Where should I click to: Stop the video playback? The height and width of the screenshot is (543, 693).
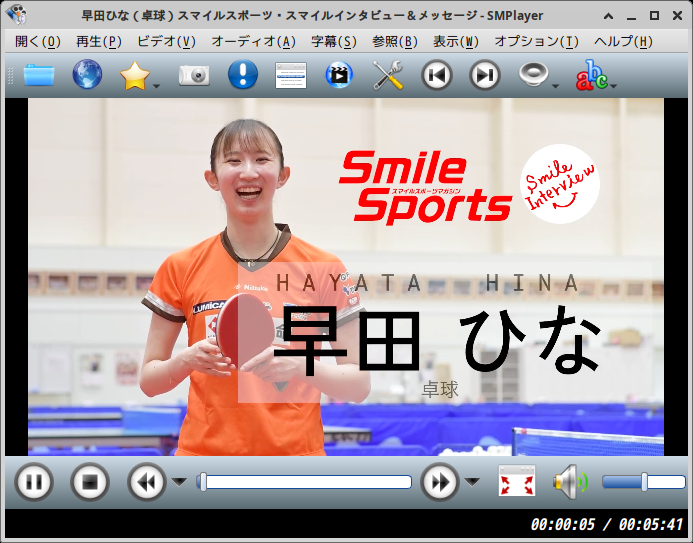pyautogui.click(x=90, y=482)
